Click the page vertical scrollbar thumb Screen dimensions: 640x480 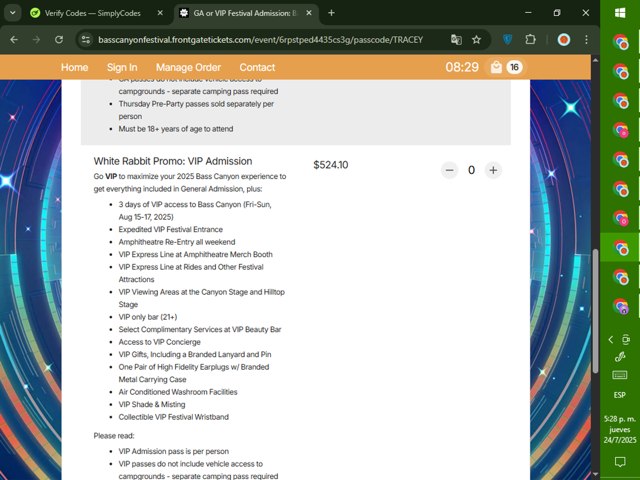pyautogui.click(x=595, y=311)
